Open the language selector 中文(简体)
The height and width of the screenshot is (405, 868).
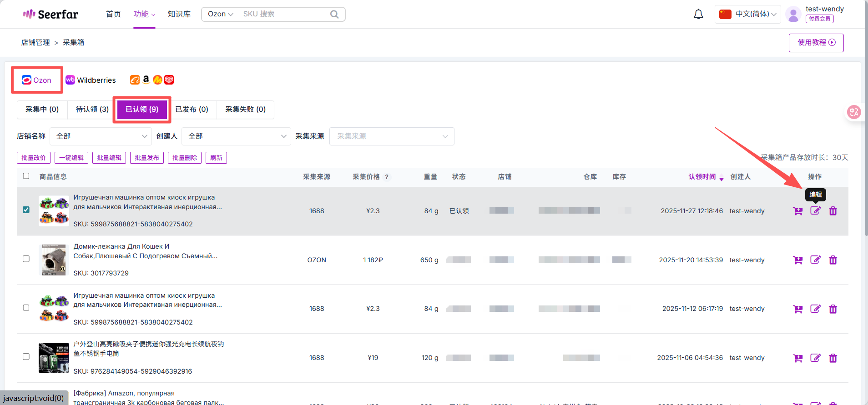tap(747, 14)
